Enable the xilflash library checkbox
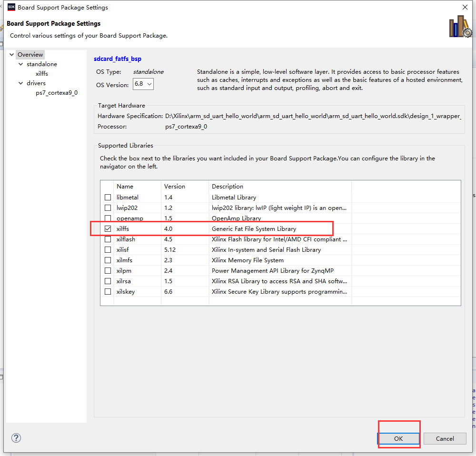476x456 pixels. [x=108, y=239]
